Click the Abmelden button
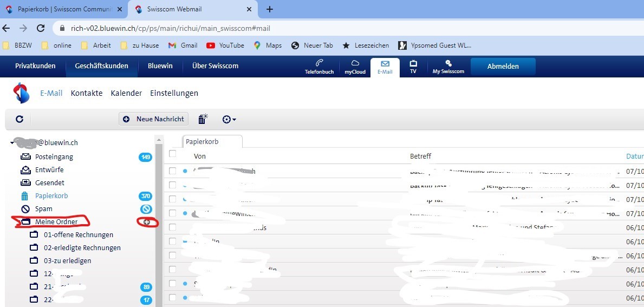644x307 pixels. pos(503,67)
